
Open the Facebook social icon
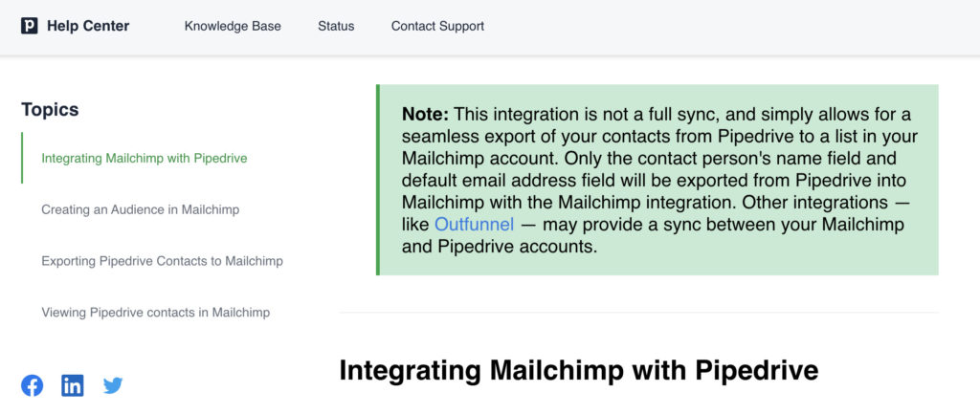tap(32, 386)
